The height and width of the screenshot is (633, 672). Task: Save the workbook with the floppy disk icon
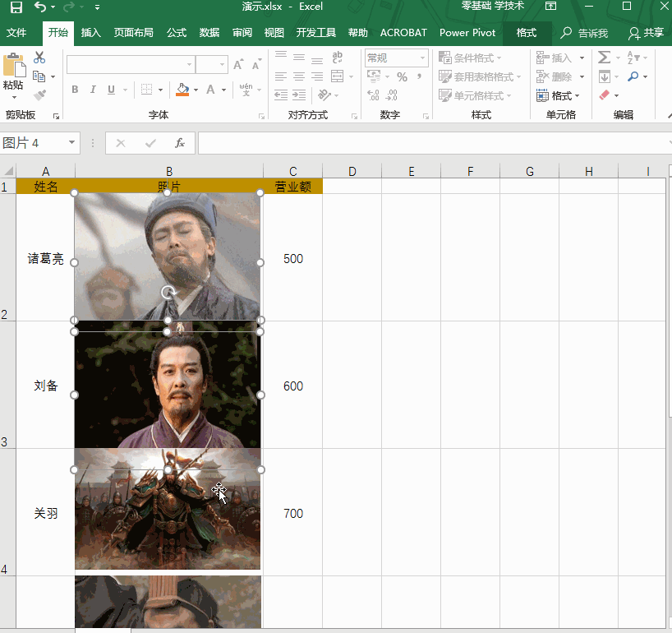point(16,7)
